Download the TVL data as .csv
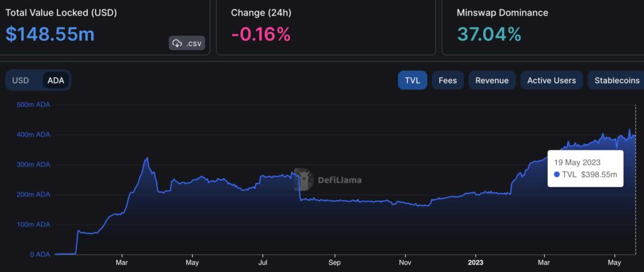644x272 pixels. (x=186, y=43)
